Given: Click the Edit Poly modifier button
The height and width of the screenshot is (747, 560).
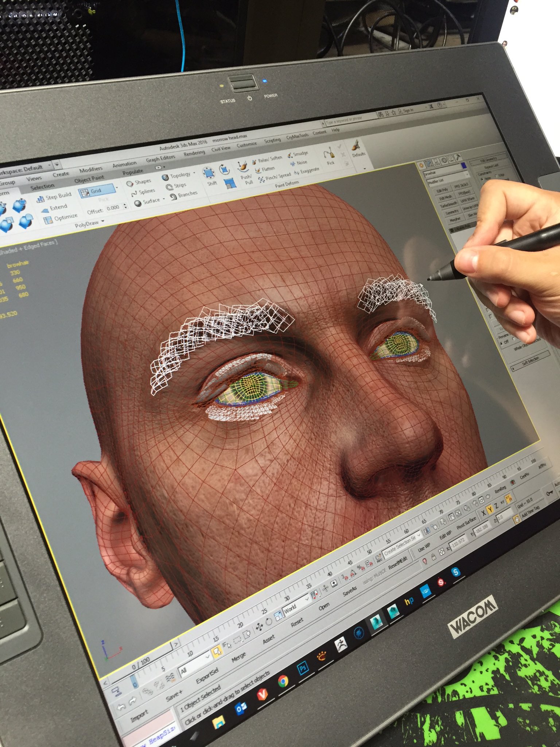Looking at the screenshot, I should (x=442, y=190).
